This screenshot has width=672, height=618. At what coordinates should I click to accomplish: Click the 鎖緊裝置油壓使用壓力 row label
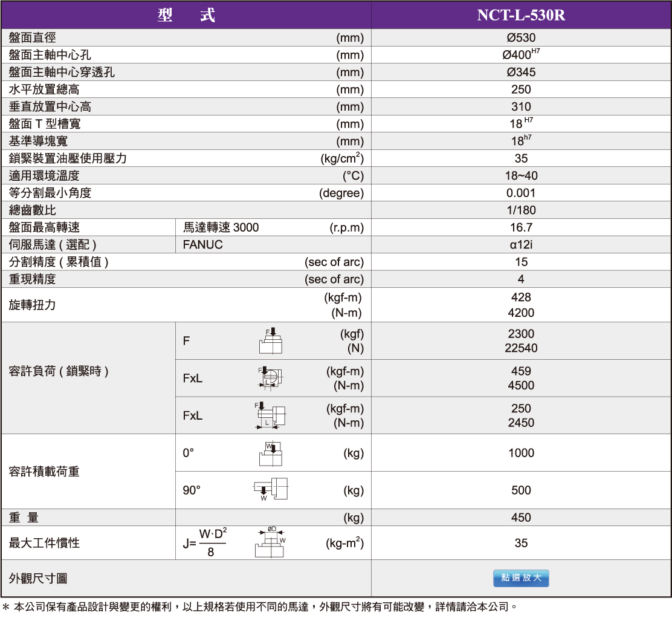coord(68,158)
